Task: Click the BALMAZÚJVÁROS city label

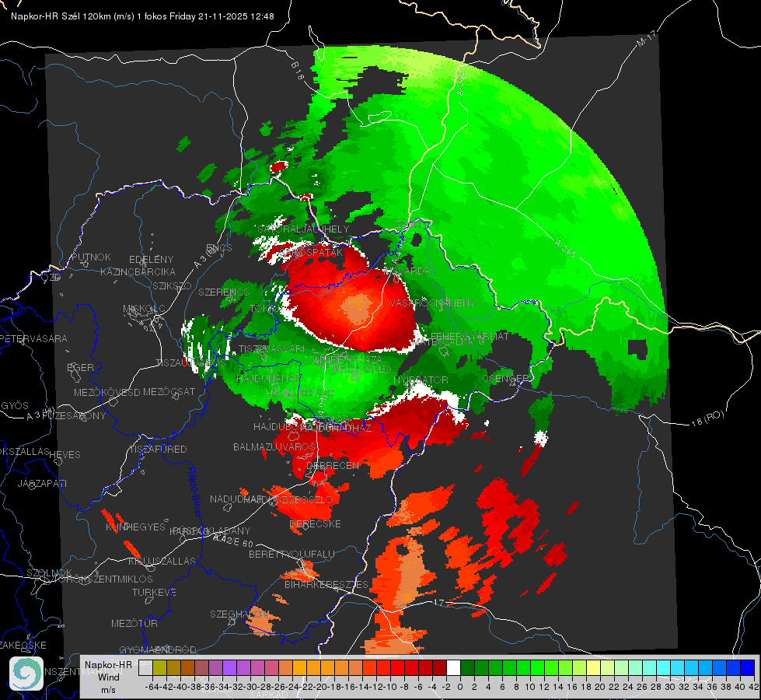Action: [x=274, y=446]
